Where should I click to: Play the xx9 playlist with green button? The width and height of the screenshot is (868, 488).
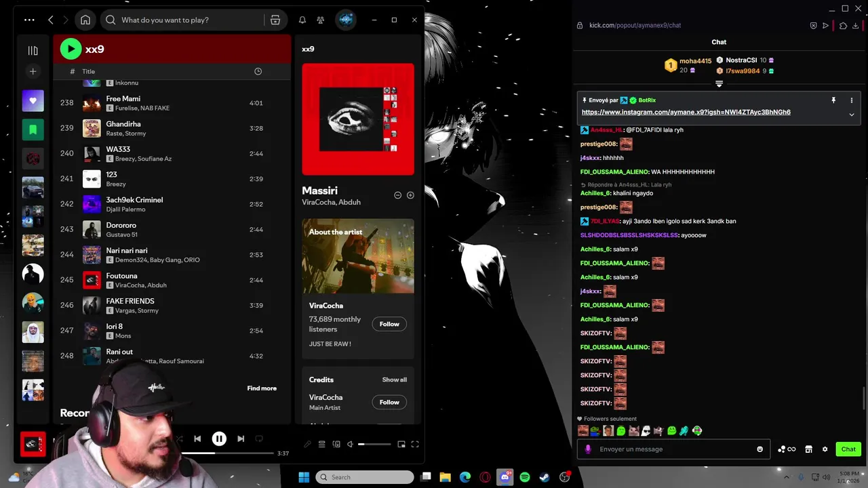pos(71,49)
